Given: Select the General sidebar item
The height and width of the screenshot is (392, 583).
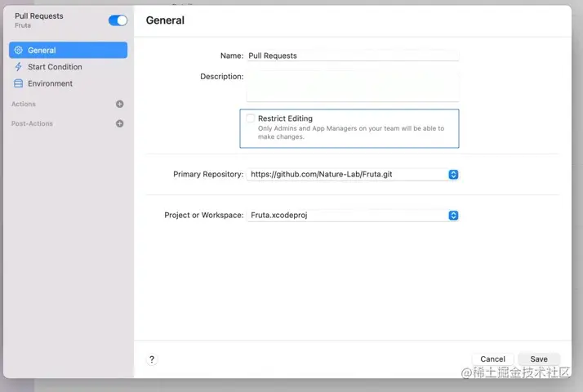Looking at the screenshot, I should [68, 50].
